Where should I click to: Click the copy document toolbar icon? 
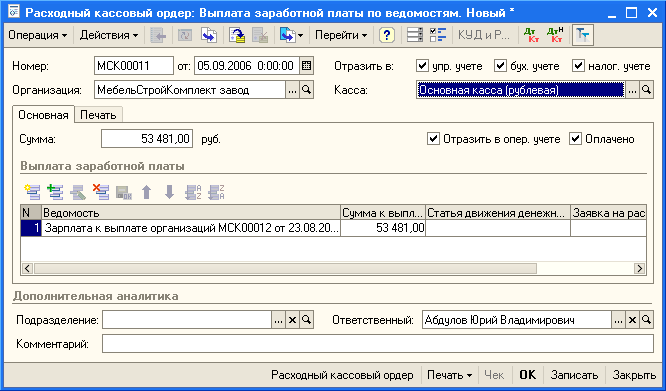click(209, 36)
